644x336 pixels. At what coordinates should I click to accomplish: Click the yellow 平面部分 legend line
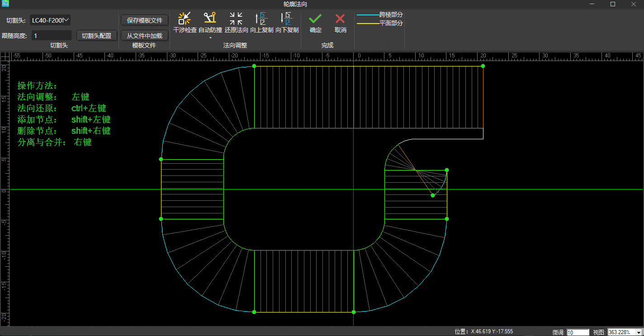tap(368, 23)
